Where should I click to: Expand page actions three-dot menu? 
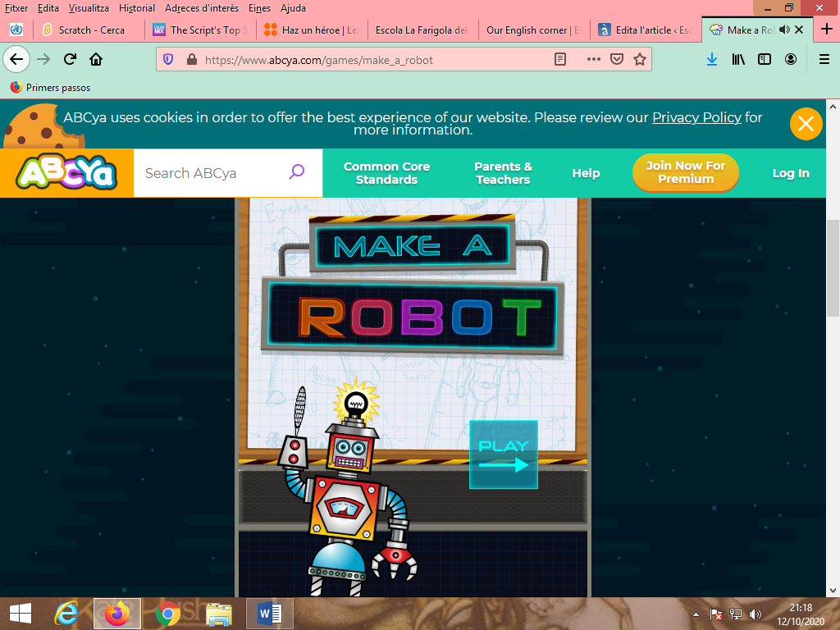click(x=593, y=59)
